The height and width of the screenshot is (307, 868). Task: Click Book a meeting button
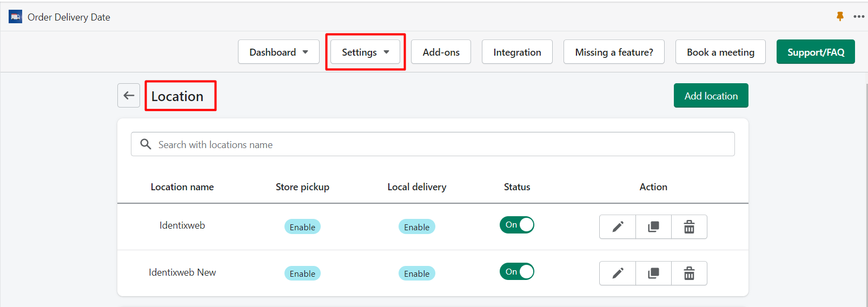(720, 52)
